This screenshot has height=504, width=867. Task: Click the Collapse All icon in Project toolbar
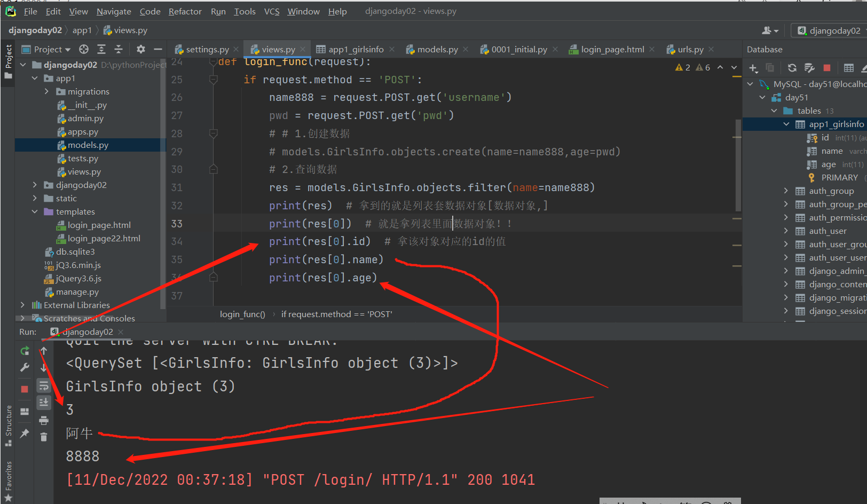coord(119,49)
